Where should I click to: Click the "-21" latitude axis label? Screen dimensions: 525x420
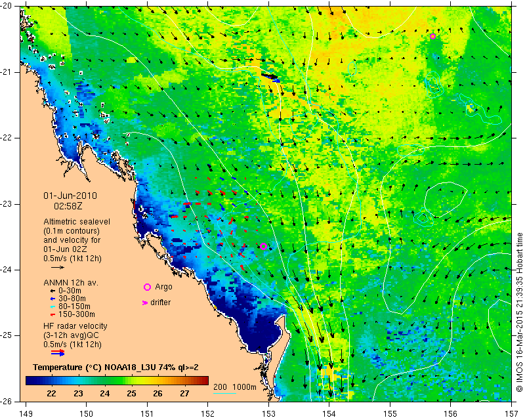[x=7, y=72]
